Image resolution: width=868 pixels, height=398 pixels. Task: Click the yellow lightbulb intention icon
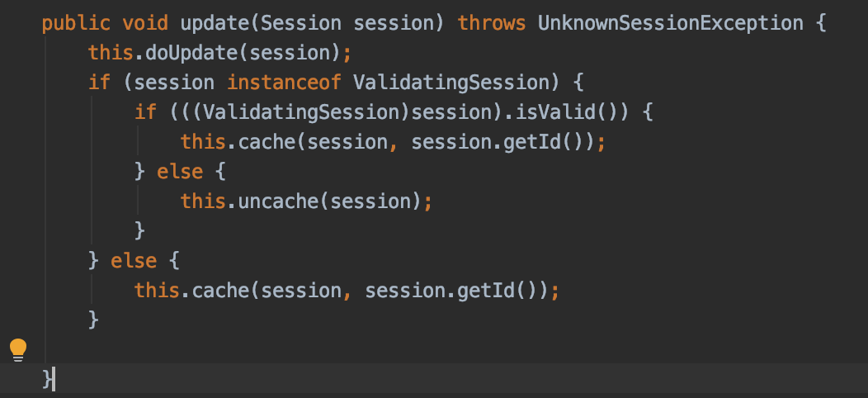(18, 349)
